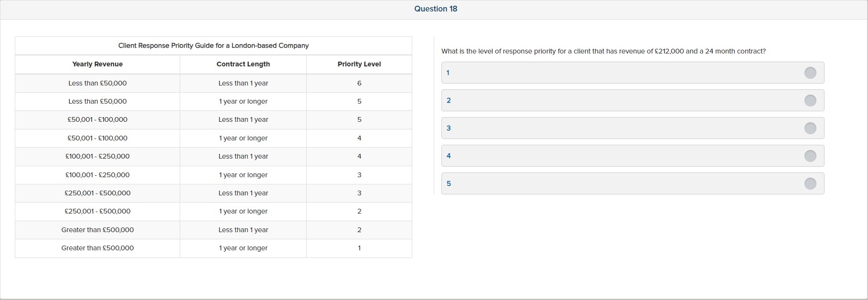Click priority 2 for Greater than £500,000 revenue
This screenshot has height=300, width=868.
click(x=359, y=230)
